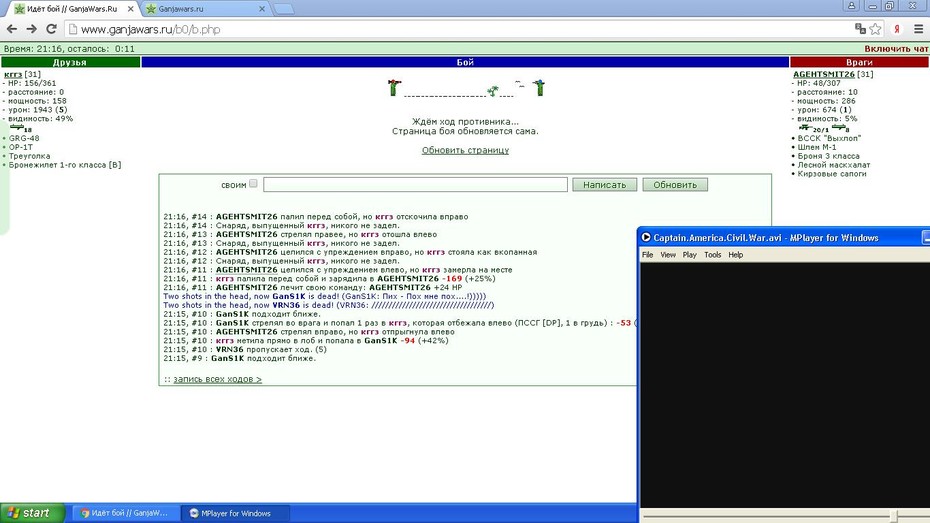Open the translate page icon in the address bar
The height and width of the screenshot is (523, 930).
tap(860, 28)
